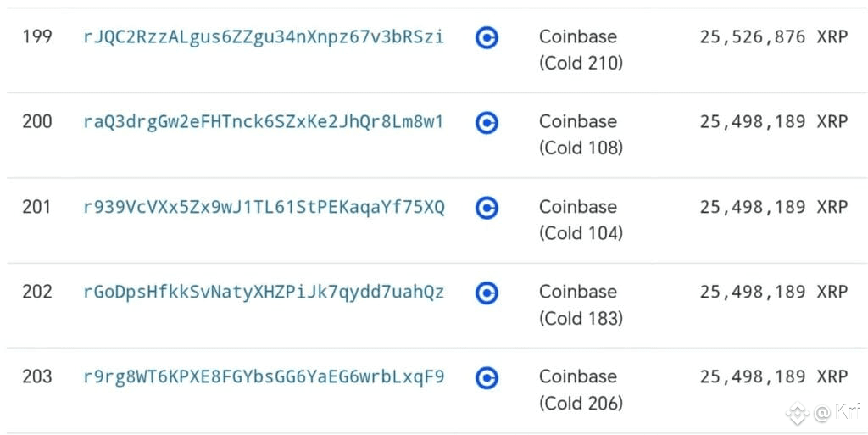Click the 25,526,876 XRP balance
This screenshot has height=435, width=868.
pyautogui.click(x=773, y=37)
